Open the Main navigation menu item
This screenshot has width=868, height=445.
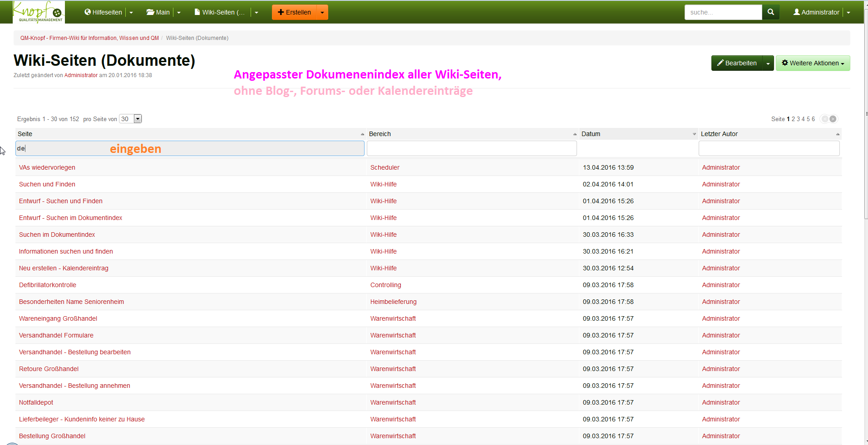(x=158, y=12)
